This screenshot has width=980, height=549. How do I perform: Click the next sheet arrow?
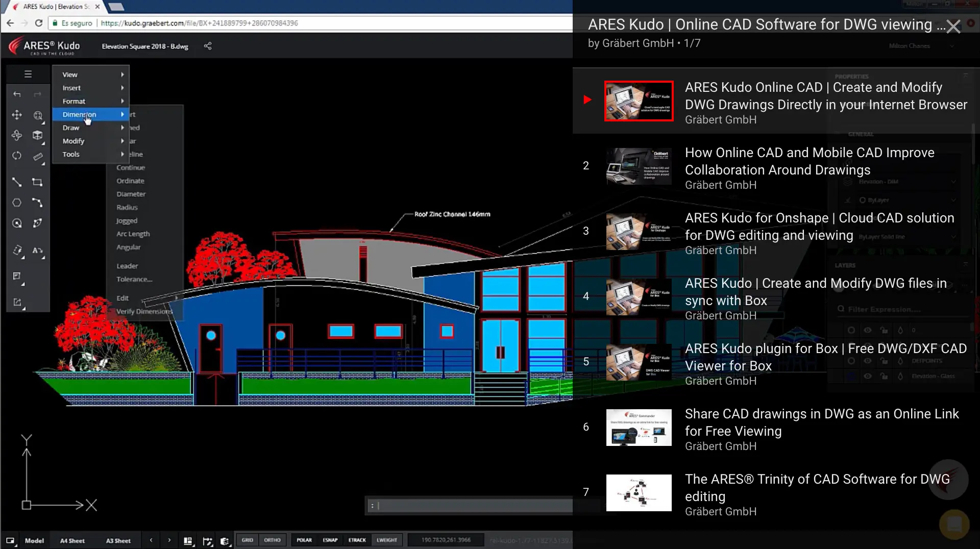coord(169,540)
